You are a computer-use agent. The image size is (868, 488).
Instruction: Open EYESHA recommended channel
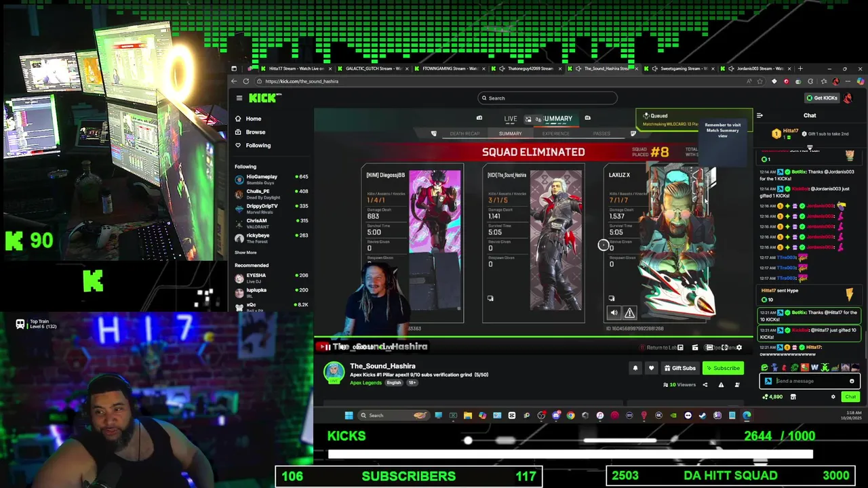tap(271, 278)
